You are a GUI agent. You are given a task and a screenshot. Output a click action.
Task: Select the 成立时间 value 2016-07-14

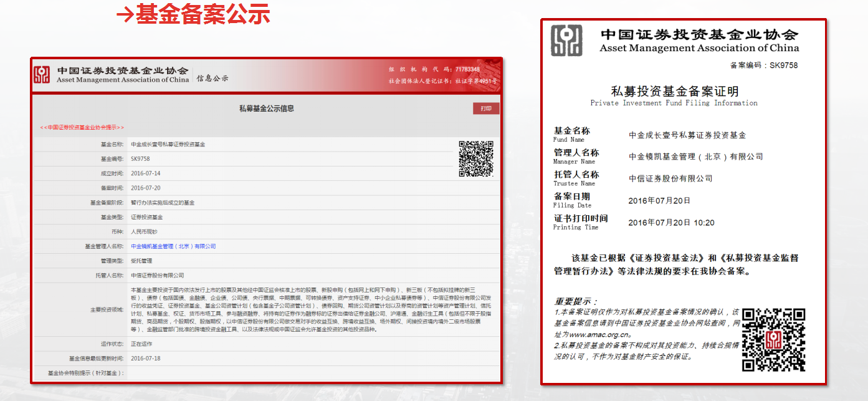click(x=145, y=173)
